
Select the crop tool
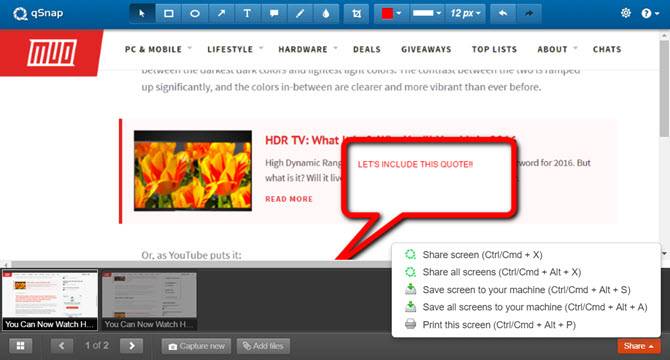point(356,13)
